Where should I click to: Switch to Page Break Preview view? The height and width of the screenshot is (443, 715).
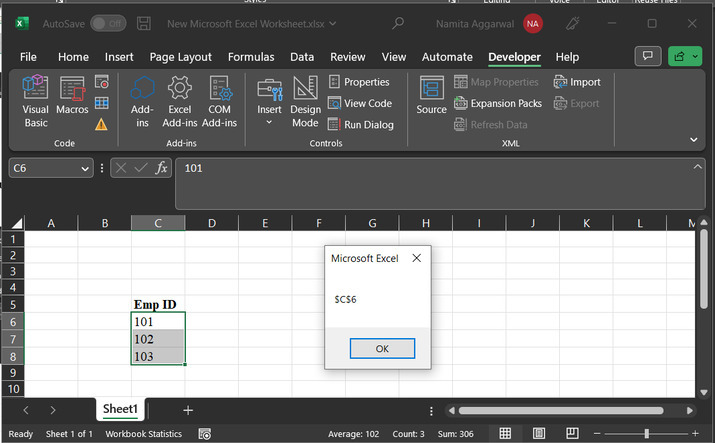coord(571,434)
